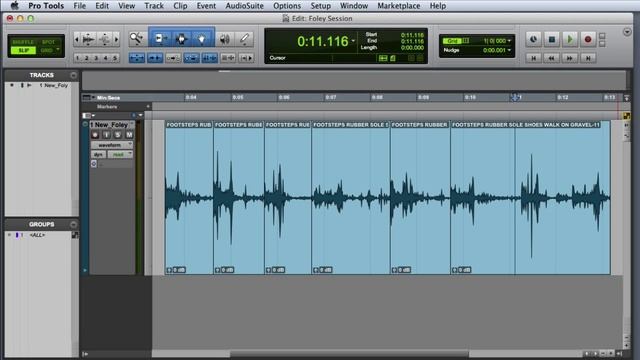Open the Tracks list popup menu
Screen dimensions: 640x360
click(73, 75)
